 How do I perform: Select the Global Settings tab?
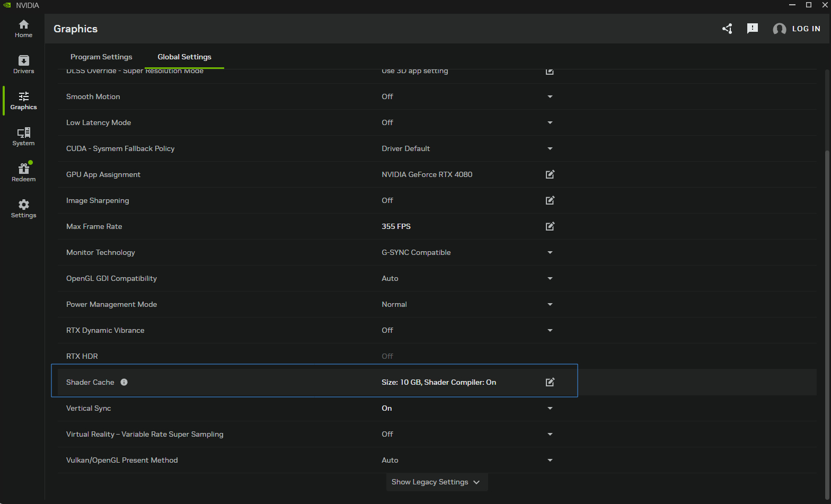184,57
